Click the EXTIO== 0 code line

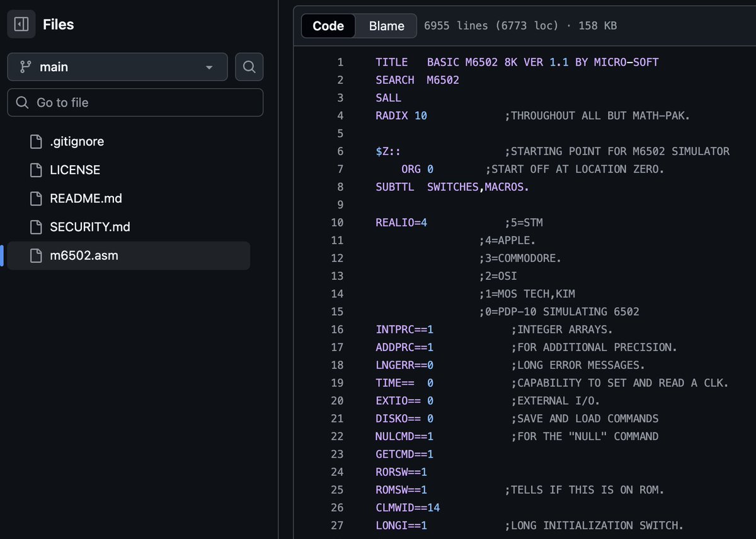pos(404,400)
